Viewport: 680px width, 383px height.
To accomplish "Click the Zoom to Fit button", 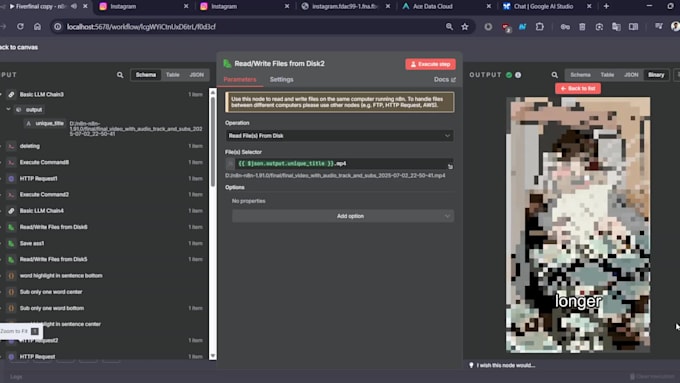I will (20, 331).
